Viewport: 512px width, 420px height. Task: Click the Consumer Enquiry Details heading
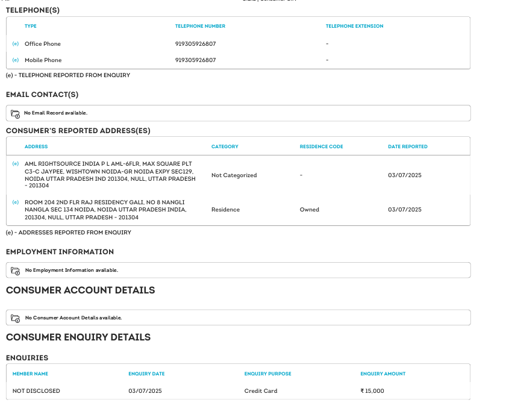click(78, 337)
